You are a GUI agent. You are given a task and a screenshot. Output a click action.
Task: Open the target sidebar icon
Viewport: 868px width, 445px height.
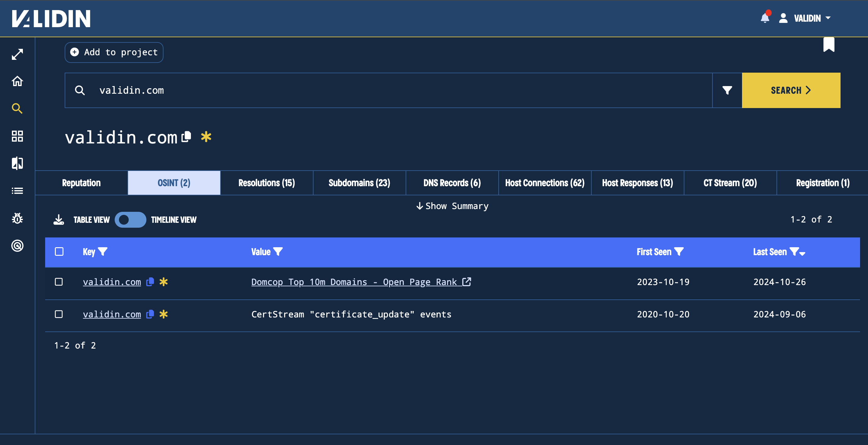coord(17,245)
